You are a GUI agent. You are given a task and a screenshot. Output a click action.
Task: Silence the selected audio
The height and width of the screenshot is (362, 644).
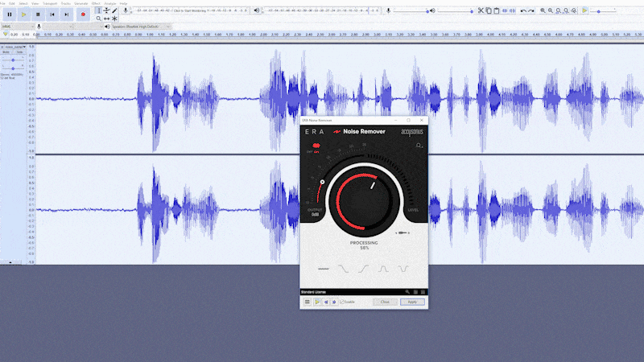coord(513,10)
